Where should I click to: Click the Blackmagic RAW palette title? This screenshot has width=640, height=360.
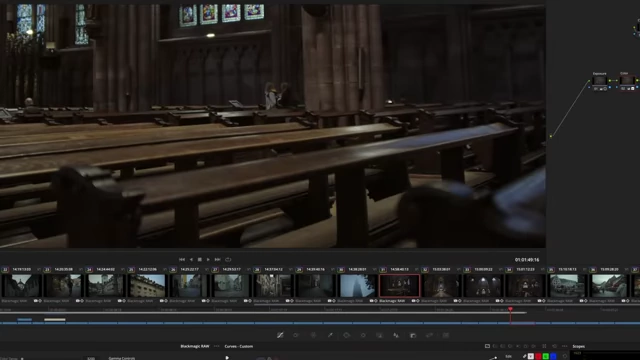click(195, 346)
